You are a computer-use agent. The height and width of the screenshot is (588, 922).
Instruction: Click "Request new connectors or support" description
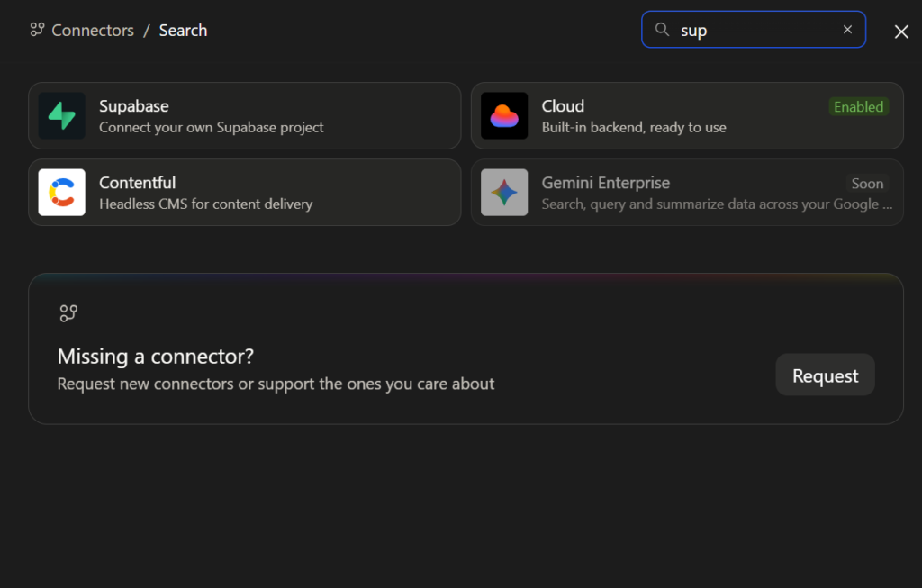coord(276,384)
